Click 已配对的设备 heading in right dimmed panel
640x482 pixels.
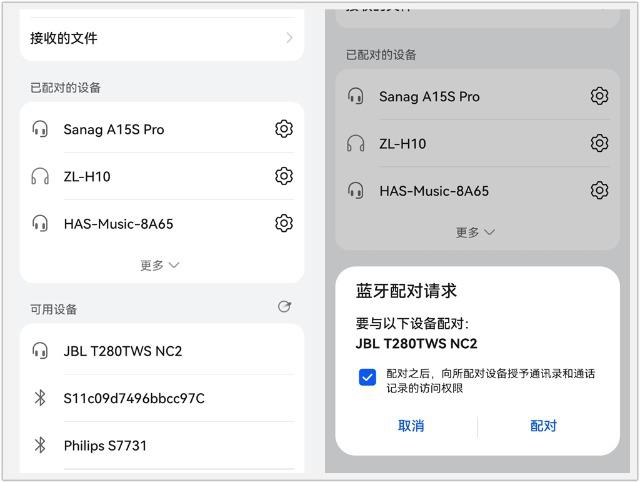[x=381, y=55]
